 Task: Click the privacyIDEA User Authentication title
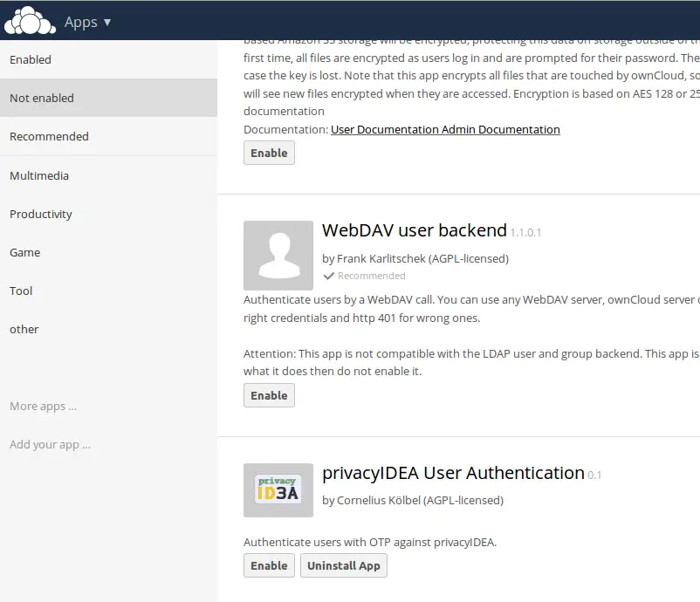(453, 473)
